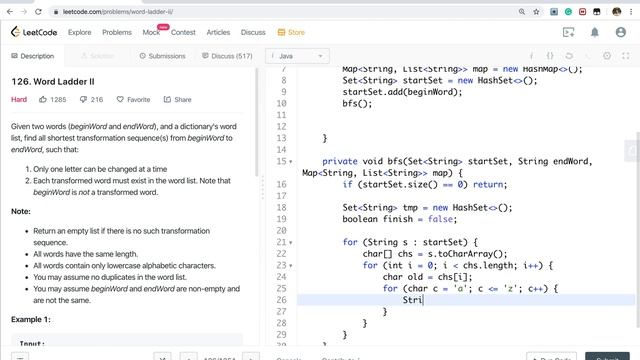Click the LeetCode logo
This screenshot has height=360, width=640.
coord(34,32)
